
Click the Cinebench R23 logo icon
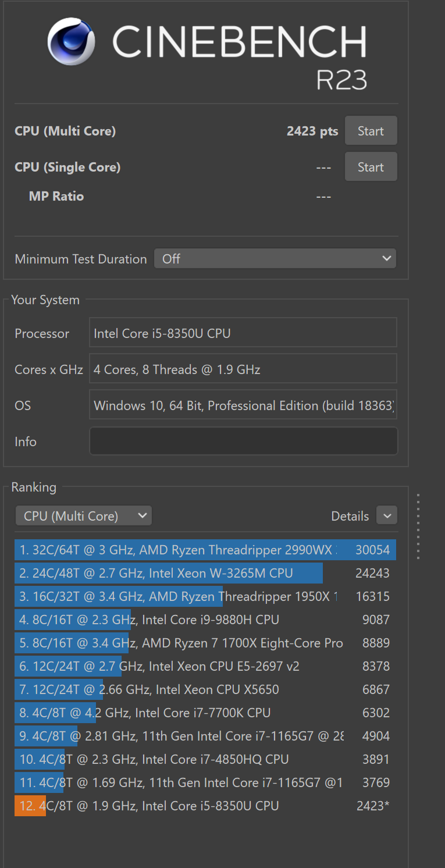pyautogui.click(x=72, y=41)
